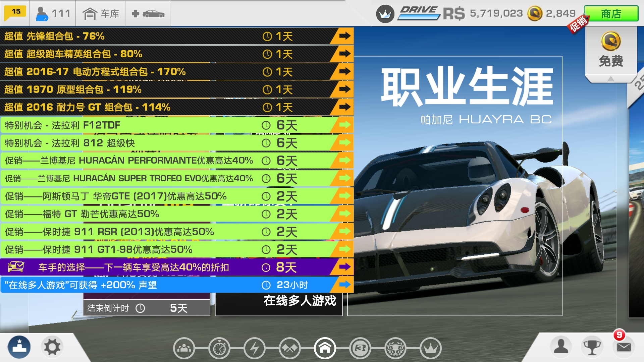Tap the driver's choice car icon
644x362 pixels.
pos(16,267)
